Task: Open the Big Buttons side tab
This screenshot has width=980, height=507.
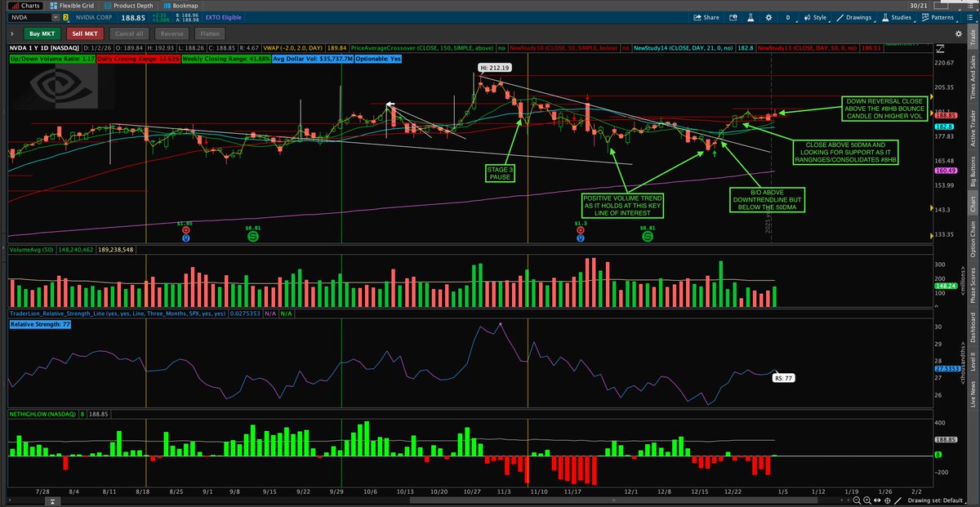Action: click(972, 171)
